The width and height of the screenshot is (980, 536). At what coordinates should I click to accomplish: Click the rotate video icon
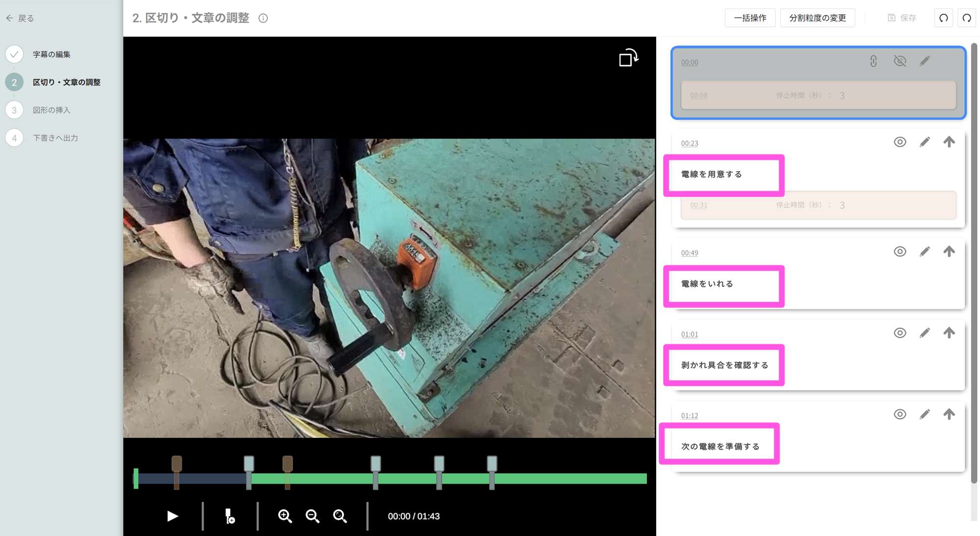click(628, 58)
